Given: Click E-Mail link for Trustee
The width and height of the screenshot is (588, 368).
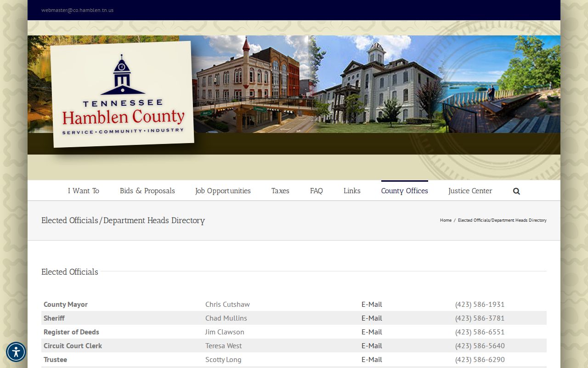Looking at the screenshot, I should pos(372,359).
